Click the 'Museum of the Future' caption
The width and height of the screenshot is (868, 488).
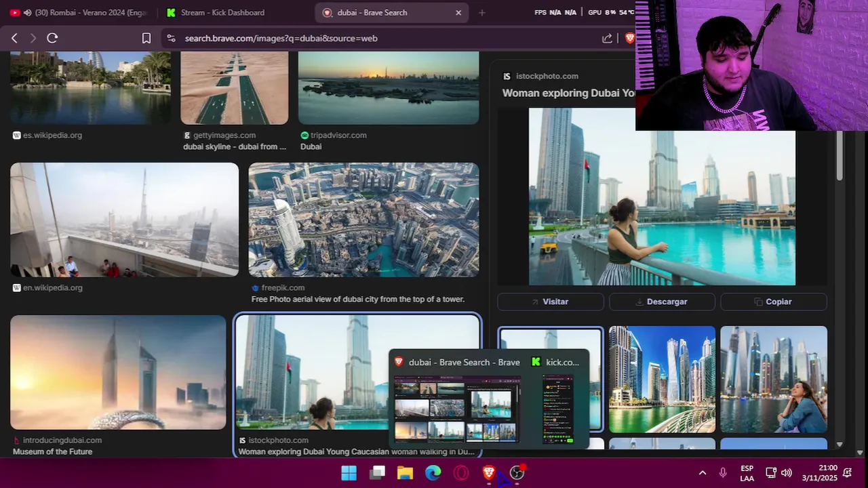click(52, 451)
